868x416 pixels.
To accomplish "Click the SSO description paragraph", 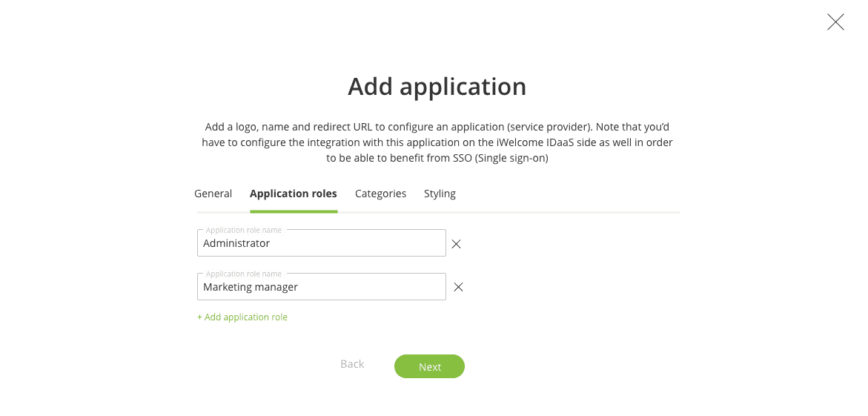I will [x=437, y=142].
